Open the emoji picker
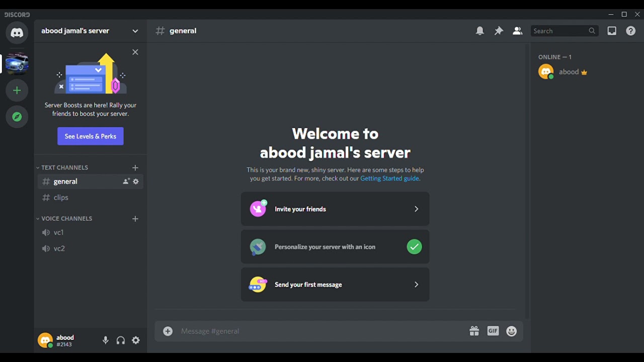 (512, 332)
